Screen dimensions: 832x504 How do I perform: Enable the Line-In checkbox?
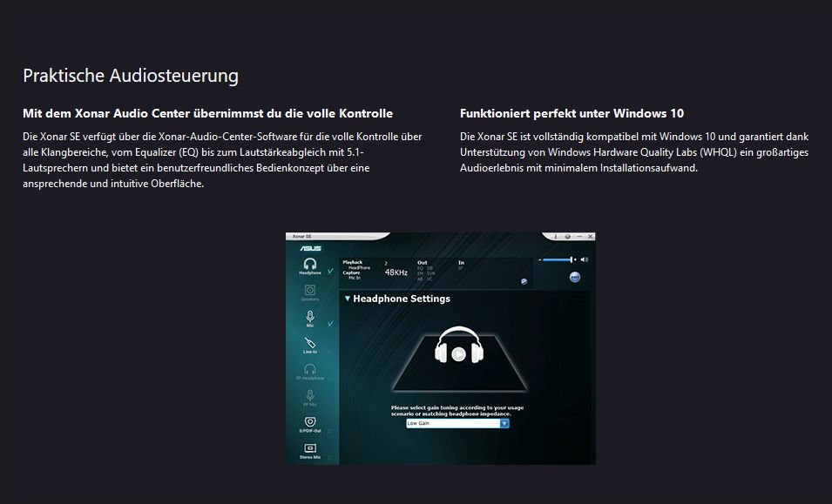329,352
